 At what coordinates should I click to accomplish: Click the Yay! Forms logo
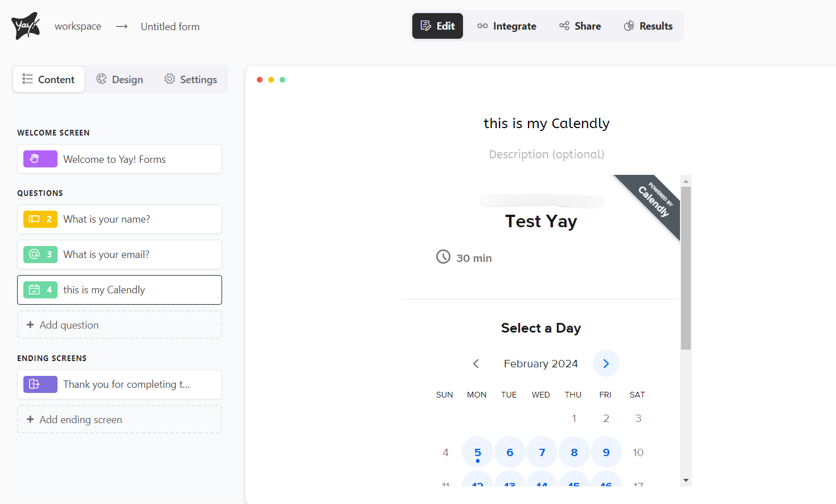pyautogui.click(x=26, y=26)
